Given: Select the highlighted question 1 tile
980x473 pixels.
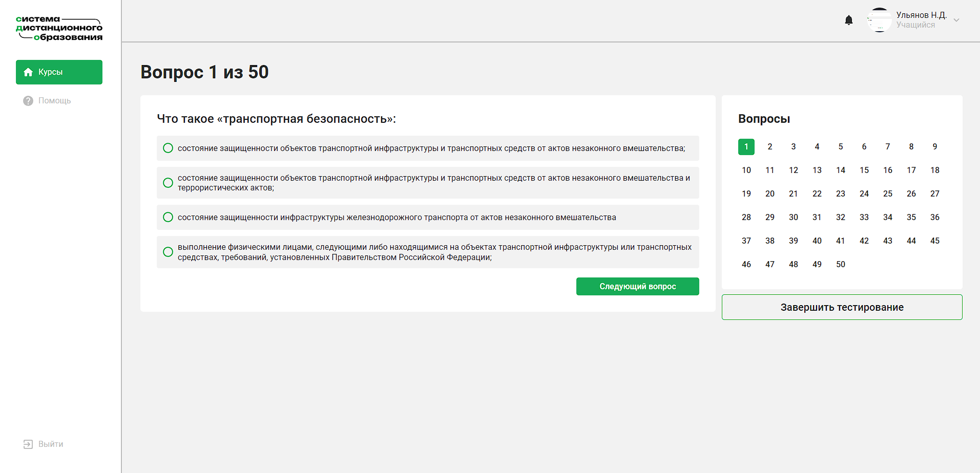Looking at the screenshot, I should pos(746,147).
